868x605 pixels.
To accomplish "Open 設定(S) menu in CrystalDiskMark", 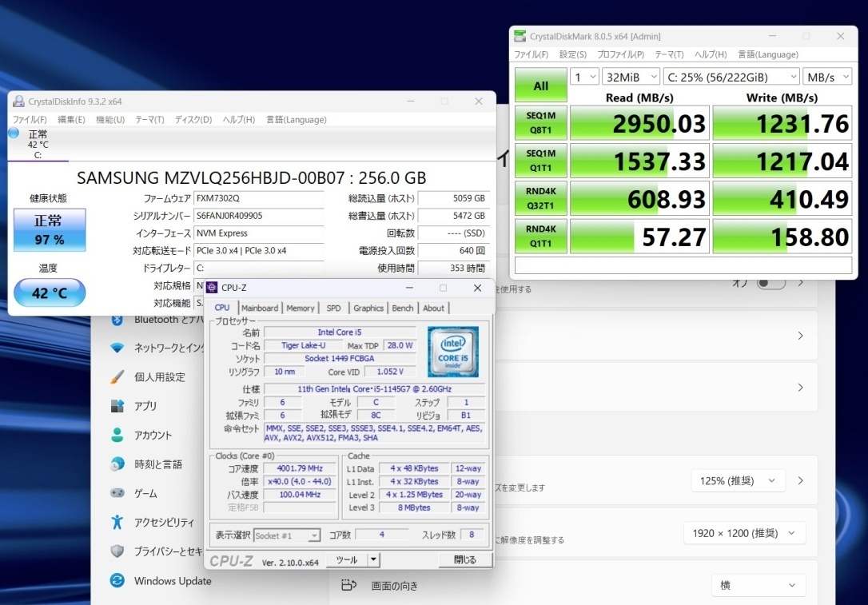I will [x=572, y=54].
